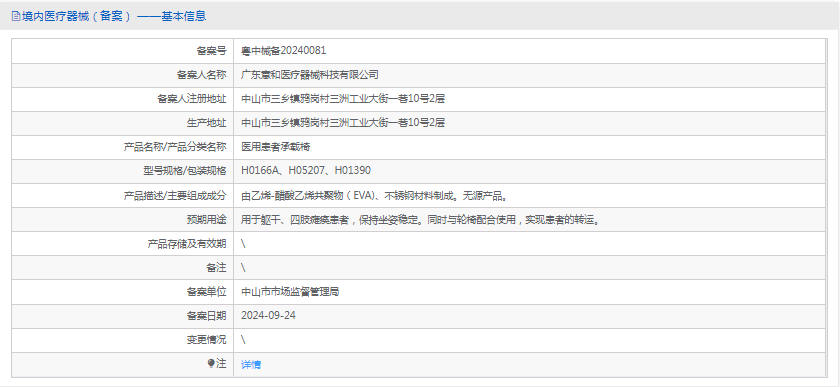The width and height of the screenshot is (840, 387).
Task: Click the 备注 label
Action: pyautogui.click(x=216, y=268)
